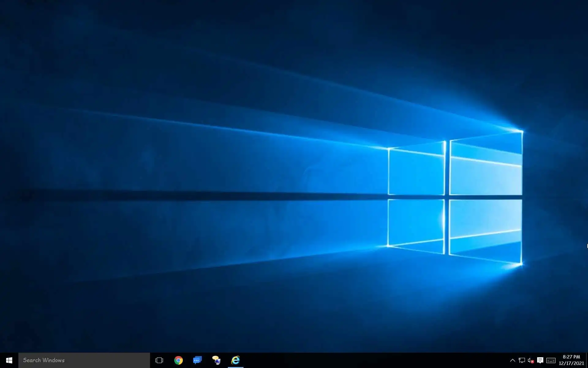The width and height of the screenshot is (588, 368).
Task: Click empty taskbar space right of Internet Explorer
Action: 367,360
